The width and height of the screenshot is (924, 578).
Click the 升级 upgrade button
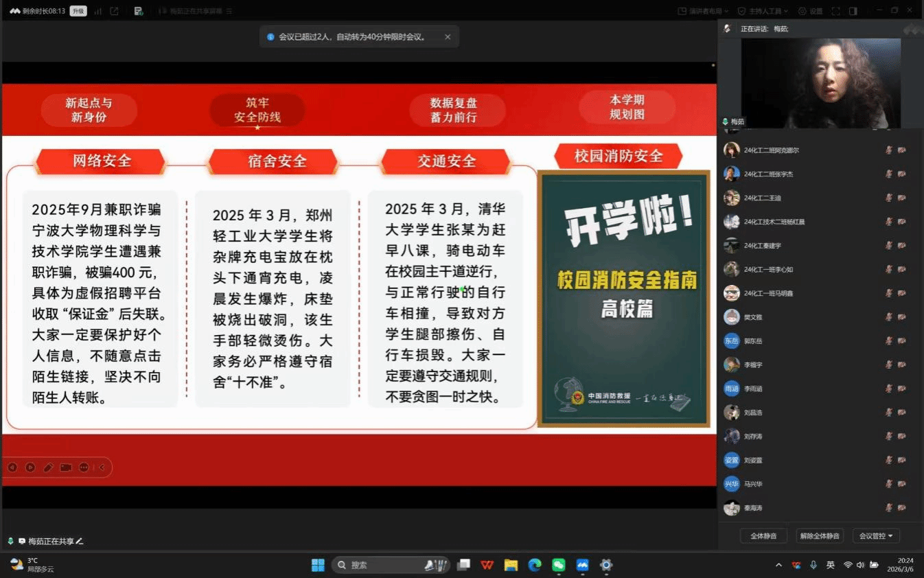tap(78, 11)
